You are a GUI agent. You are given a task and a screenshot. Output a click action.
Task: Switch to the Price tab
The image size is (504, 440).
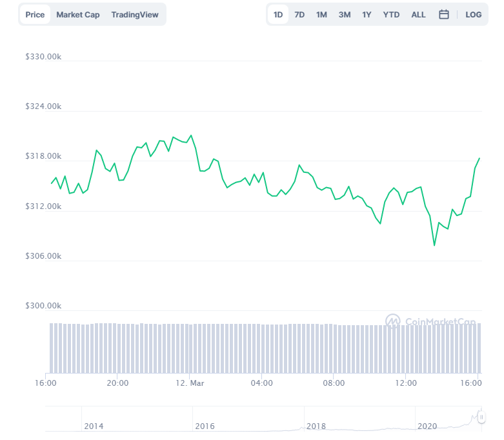pos(35,14)
